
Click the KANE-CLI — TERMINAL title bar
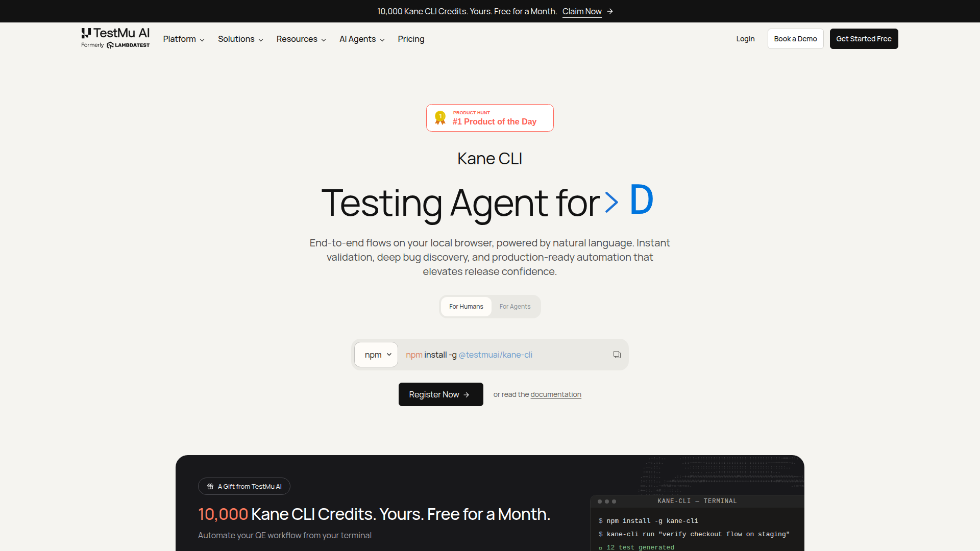[x=697, y=501]
